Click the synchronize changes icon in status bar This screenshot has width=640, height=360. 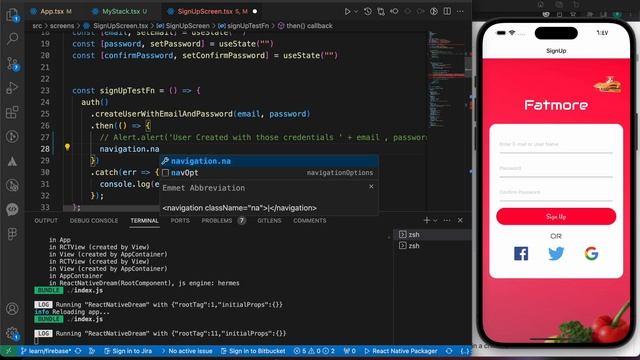click(78, 351)
